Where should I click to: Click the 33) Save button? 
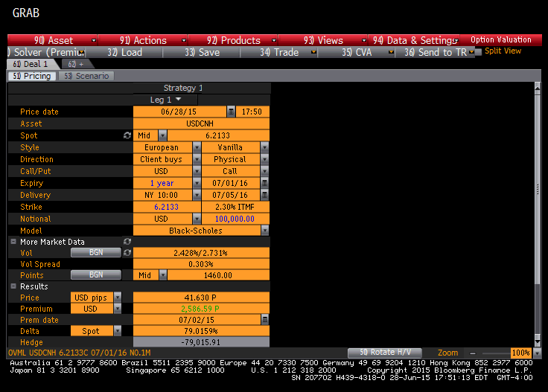(x=202, y=52)
